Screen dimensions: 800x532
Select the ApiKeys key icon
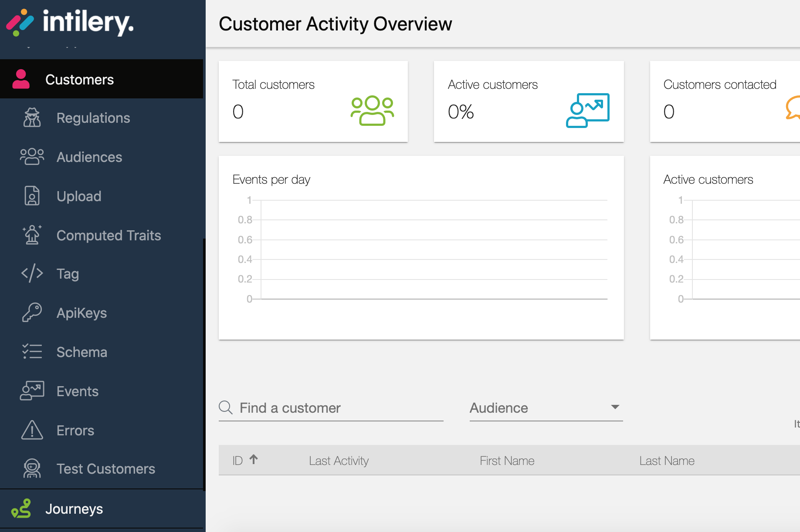tap(32, 313)
